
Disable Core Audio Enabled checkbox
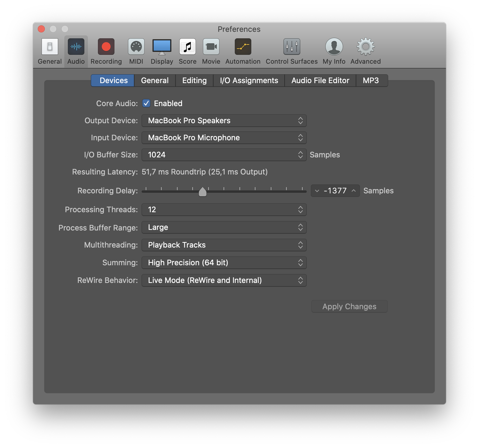pos(146,103)
